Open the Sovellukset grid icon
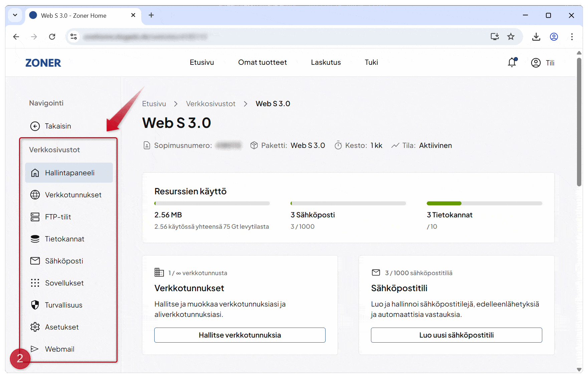 [x=35, y=283]
